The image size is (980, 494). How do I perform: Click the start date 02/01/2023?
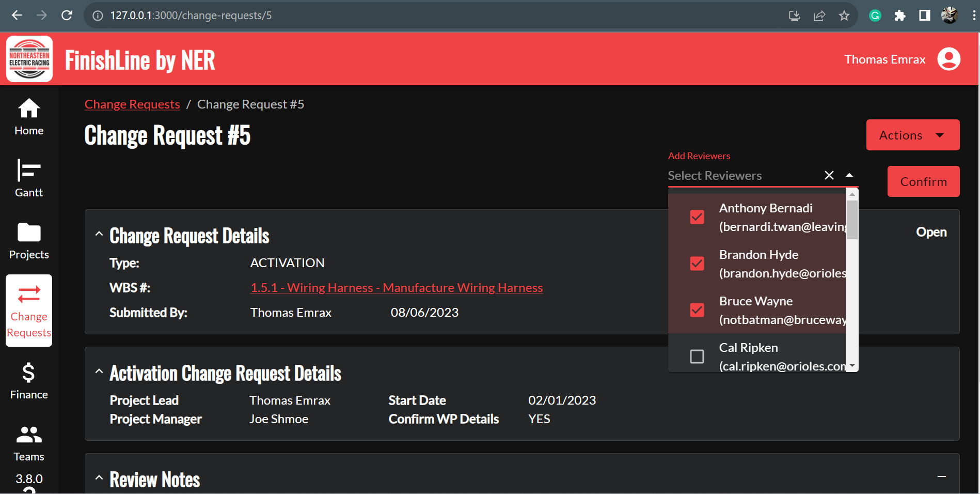point(562,400)
